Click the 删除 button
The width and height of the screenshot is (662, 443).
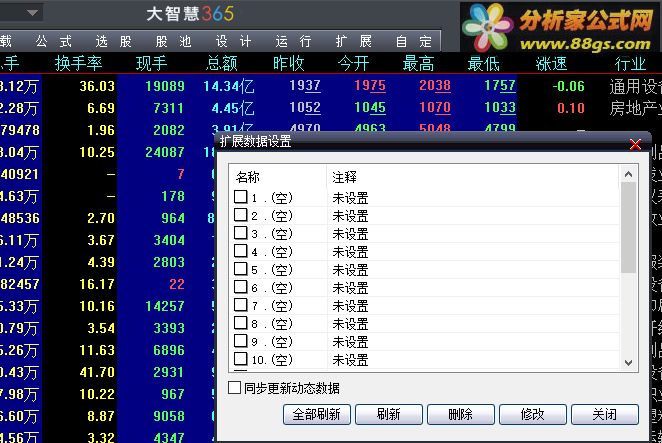(x=461, y=414)
